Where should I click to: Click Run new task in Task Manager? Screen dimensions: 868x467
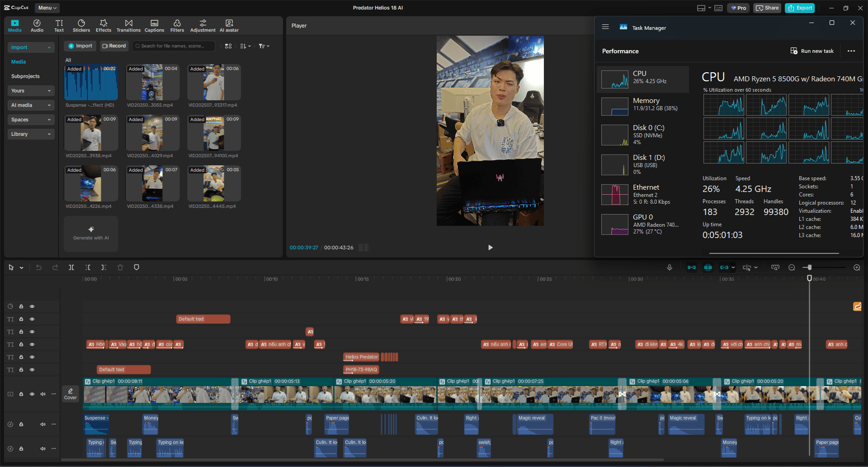[x=812, y=51]
